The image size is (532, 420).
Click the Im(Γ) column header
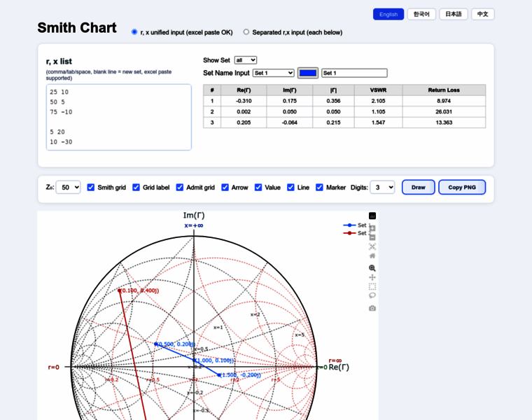click(289, 90)
